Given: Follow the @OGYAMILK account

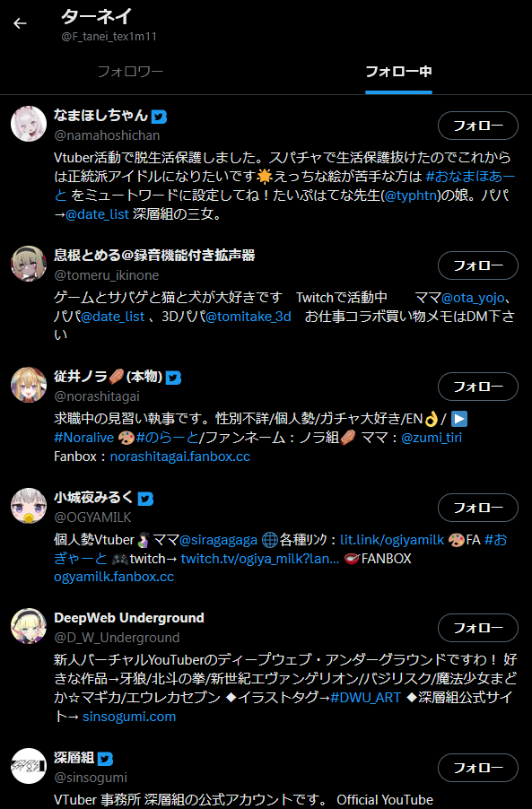Looking at the screenshot, I should pos(478,508).
